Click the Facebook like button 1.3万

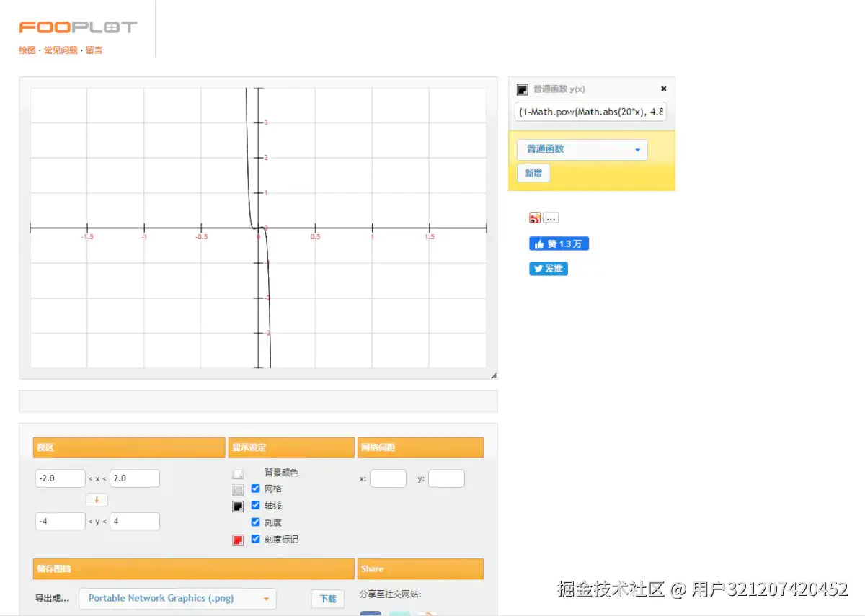559,244
